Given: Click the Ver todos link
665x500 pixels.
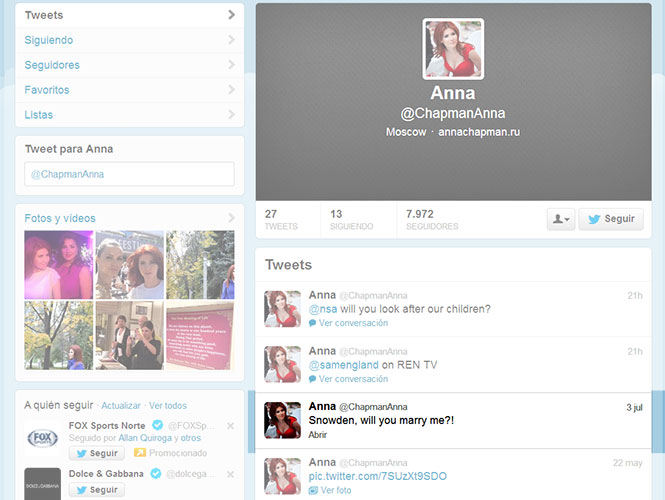Looking at the screenshot, I should (x=168, y=405).
